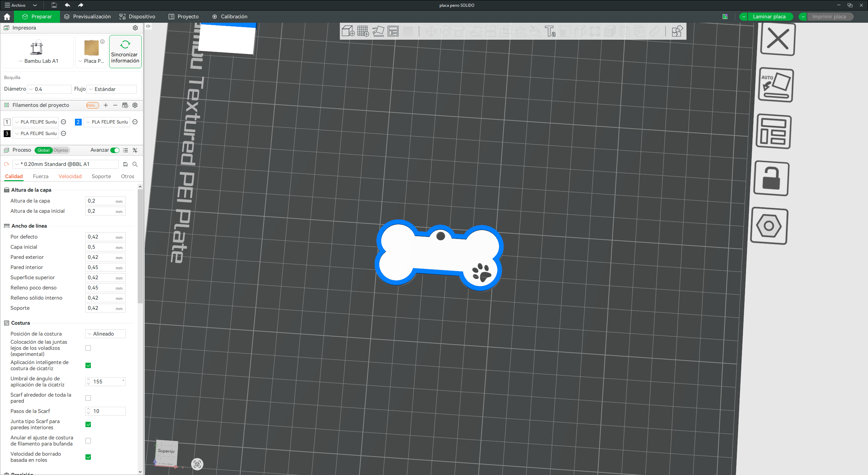Click the Laminar placa button
This screenshot has width=868, height=475.
click(769, 17)
